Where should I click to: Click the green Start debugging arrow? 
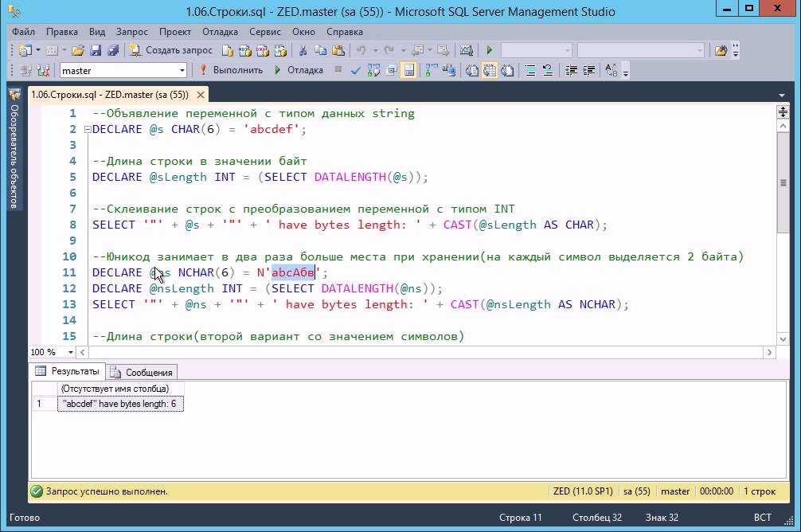click(490, 50)
